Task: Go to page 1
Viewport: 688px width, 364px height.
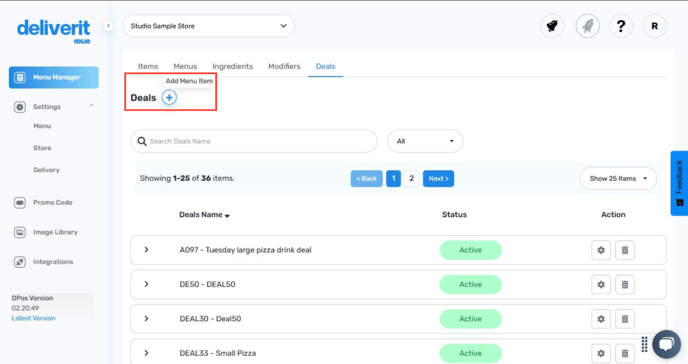Action: 394,178
